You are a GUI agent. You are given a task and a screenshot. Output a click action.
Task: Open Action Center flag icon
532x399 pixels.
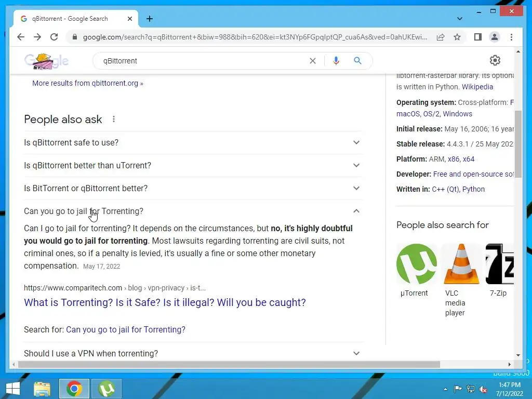(x=458, y=389)
